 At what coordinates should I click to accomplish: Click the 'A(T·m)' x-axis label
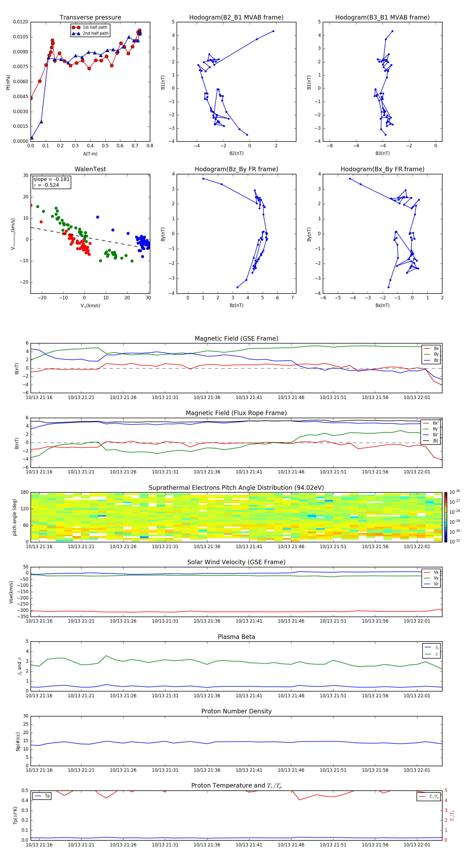coord(90,154)
